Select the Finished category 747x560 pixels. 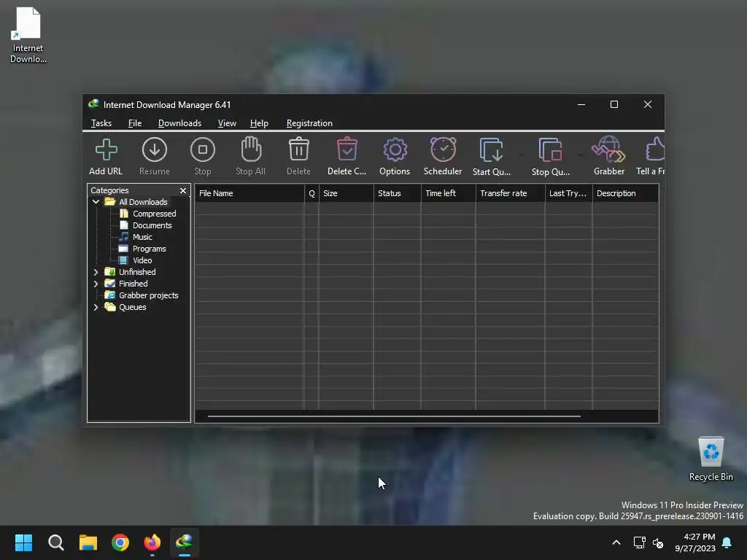coord(133,284)
